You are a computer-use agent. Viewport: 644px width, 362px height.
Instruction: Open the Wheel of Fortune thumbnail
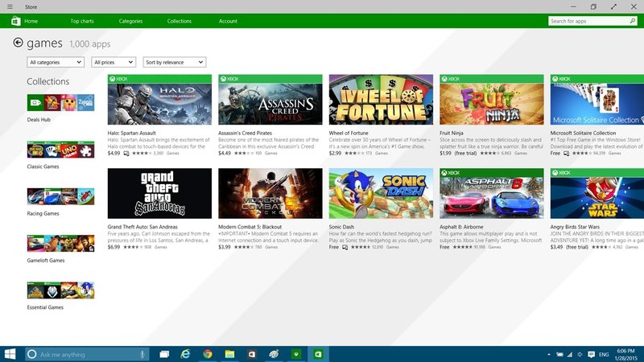[381, 100]
